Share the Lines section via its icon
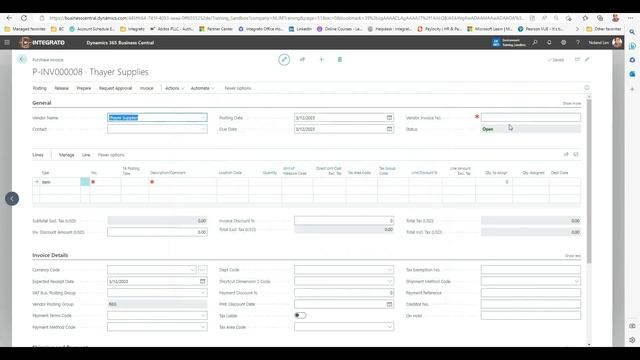The width and height of the screenshot is (640, 360). point(566,155)
